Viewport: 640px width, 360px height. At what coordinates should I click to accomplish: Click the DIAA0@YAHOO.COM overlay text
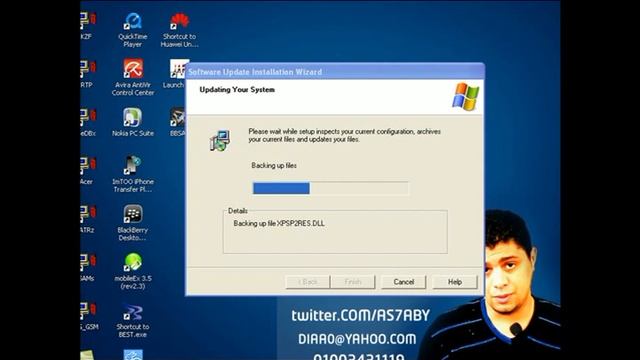(x=357, y=339)
